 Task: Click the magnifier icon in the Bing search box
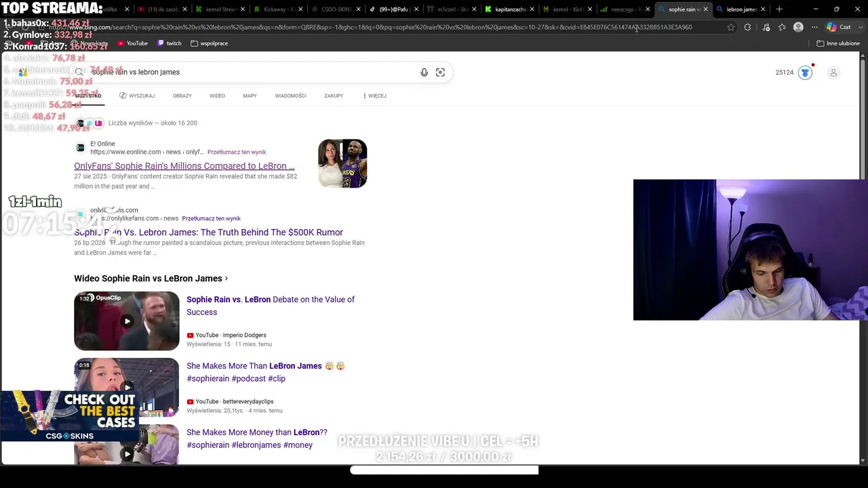pos(79,72)
